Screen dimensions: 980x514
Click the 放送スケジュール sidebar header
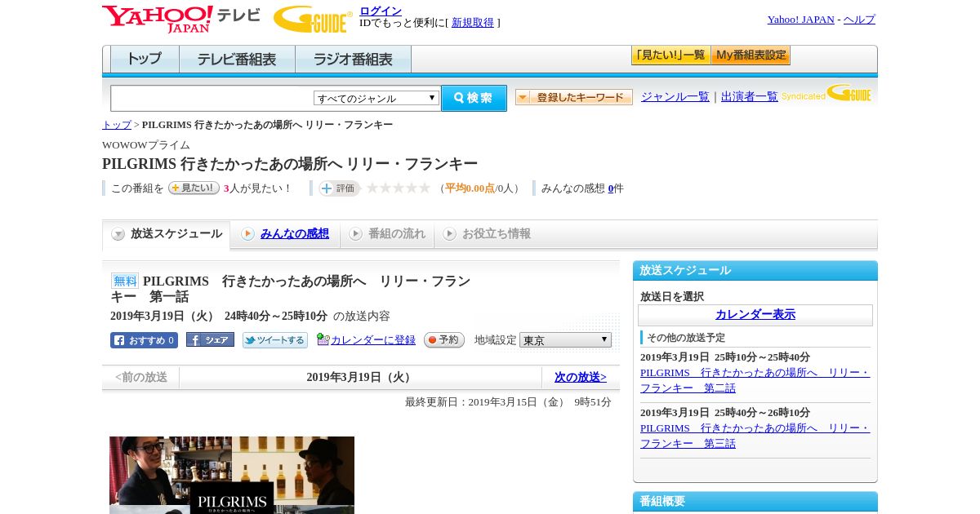point(755,271)
